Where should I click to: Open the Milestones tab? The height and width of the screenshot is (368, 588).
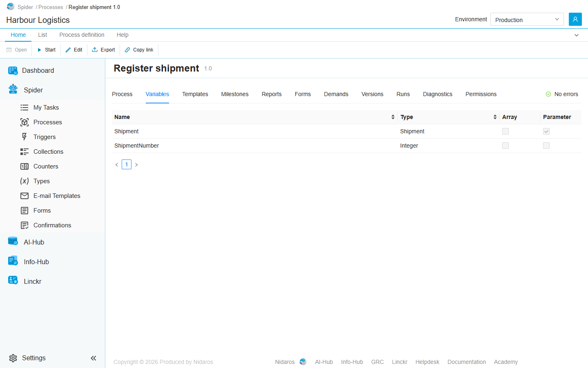pyautogui.click(x=235, y=94)
